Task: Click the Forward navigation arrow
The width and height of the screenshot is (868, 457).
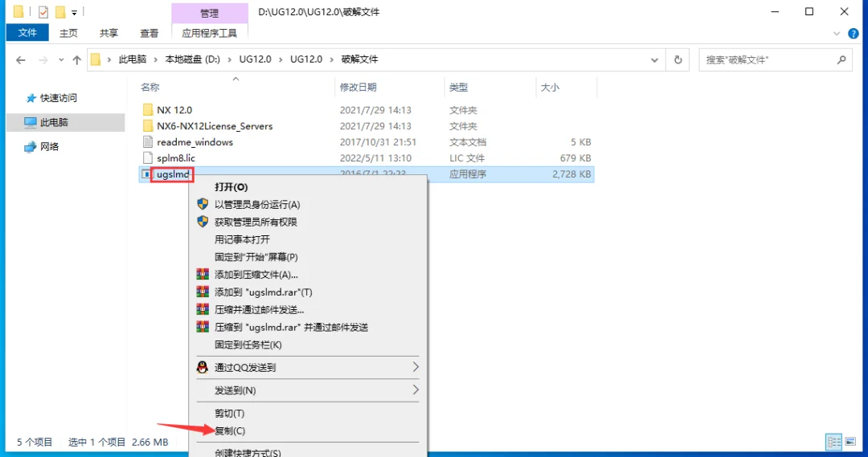Action: click(x=43, y=59)
